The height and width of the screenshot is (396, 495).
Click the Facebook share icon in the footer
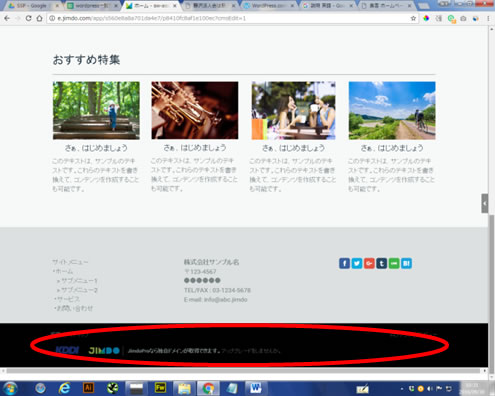click(344, 263)
